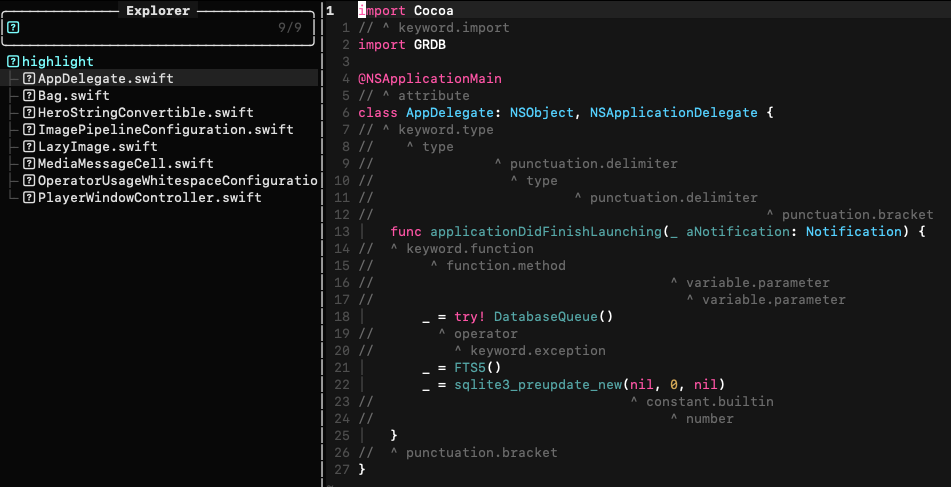Click the 'import Cocoa' line
951x487 pixels.
tap(406, 11)
